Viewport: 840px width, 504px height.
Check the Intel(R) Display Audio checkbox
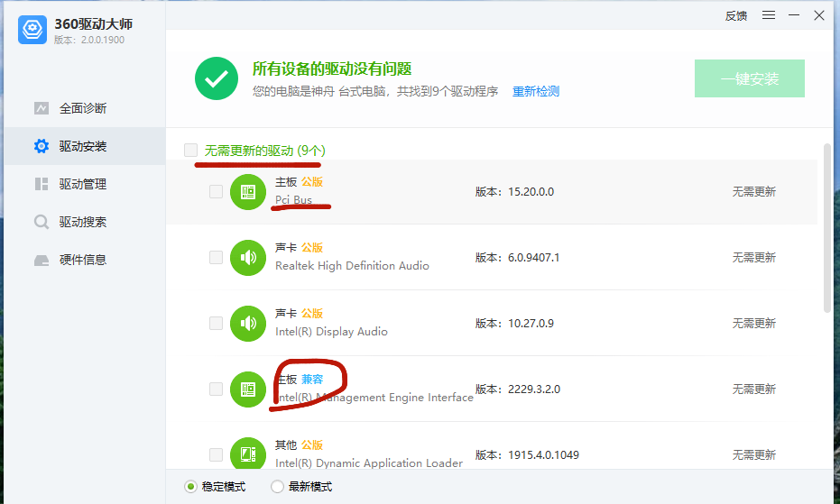[216, 324]
